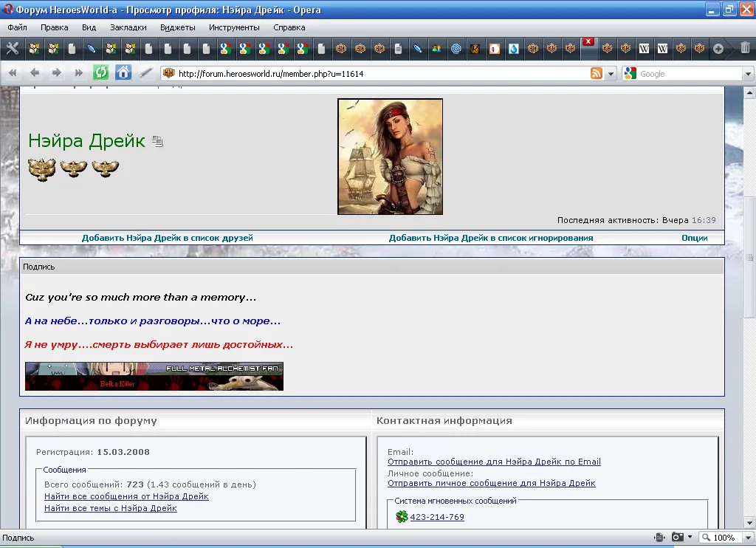This screenshot has height=548, width=756.
Task: Click the 'Контактная информация' tab header
Action: (444, 421)
